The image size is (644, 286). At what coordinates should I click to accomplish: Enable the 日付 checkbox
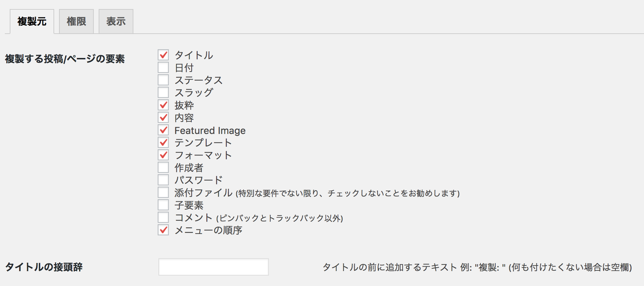pyautogui.click(x=163, y=67)
